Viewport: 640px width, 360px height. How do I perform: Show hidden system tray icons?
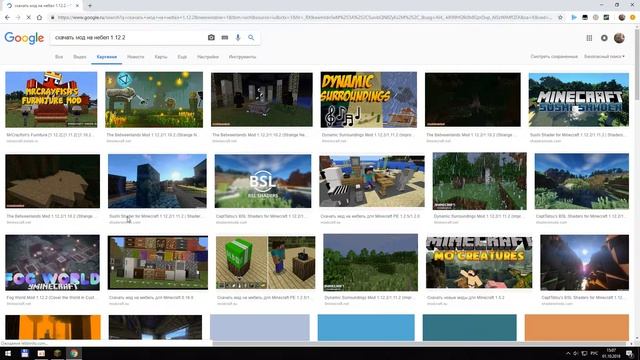568,353
